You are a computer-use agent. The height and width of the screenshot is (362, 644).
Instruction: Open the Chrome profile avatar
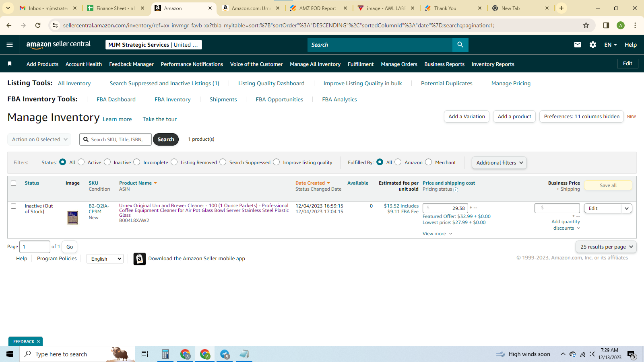pyautogui.click(x=621, y=25)
